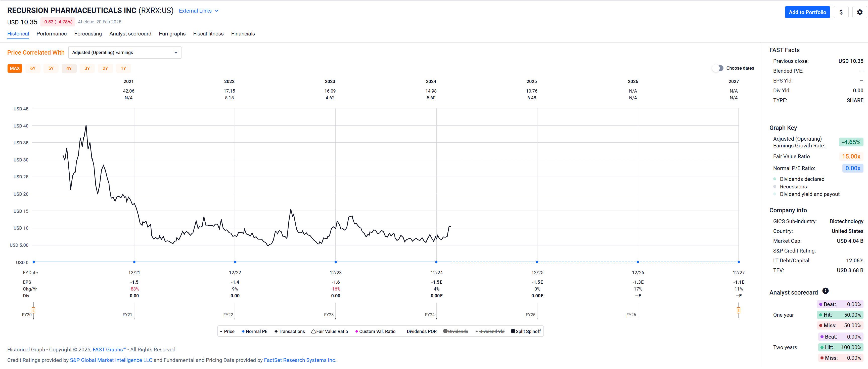Go to the Analyst scorecard tab

[x=130, y=34]
